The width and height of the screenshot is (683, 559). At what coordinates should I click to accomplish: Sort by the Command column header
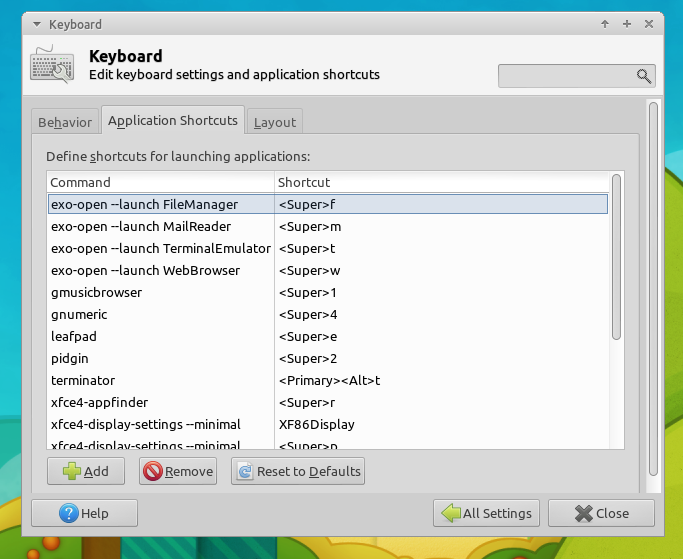(x=160, y=182)
